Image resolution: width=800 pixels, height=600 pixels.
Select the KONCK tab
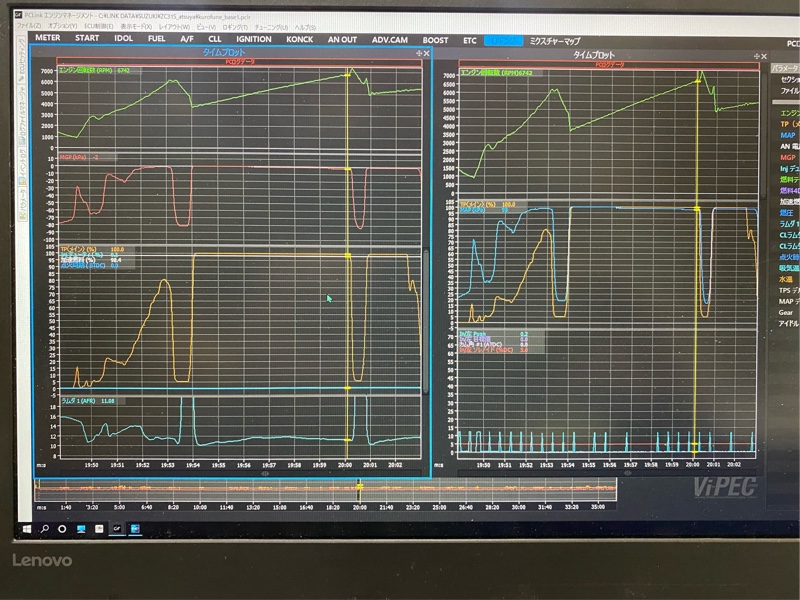(x=299, y=39)
